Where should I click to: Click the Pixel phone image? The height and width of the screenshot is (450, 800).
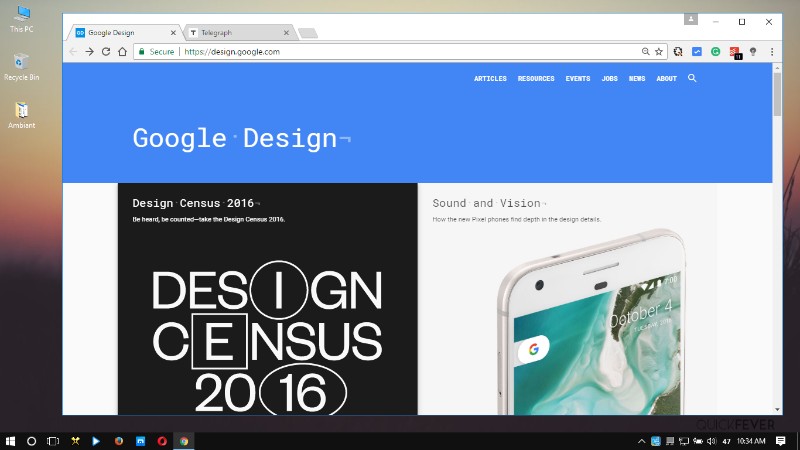[x=592, y=322]
